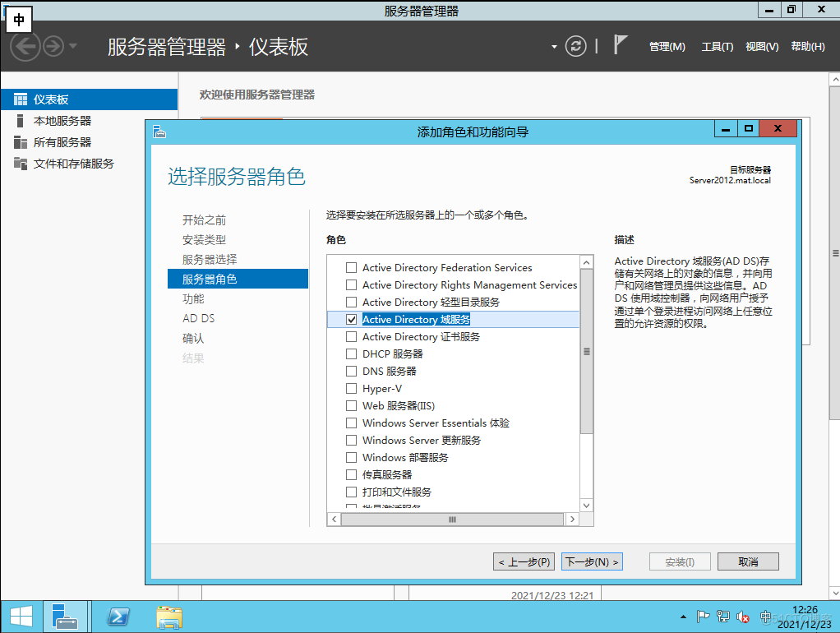Open the 视图(V) menu
Image resolution: width=840 pixels, height=633 pixels.
pos(762,47)
